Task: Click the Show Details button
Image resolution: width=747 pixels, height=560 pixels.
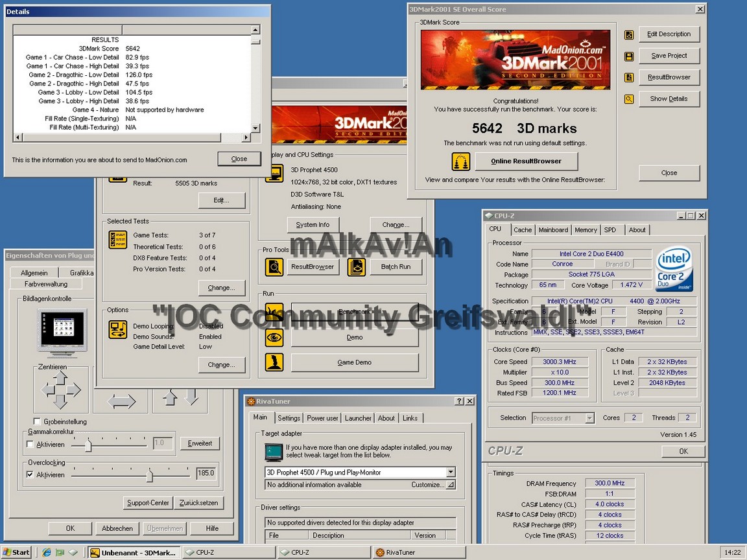Action: (x=669, y=99)
